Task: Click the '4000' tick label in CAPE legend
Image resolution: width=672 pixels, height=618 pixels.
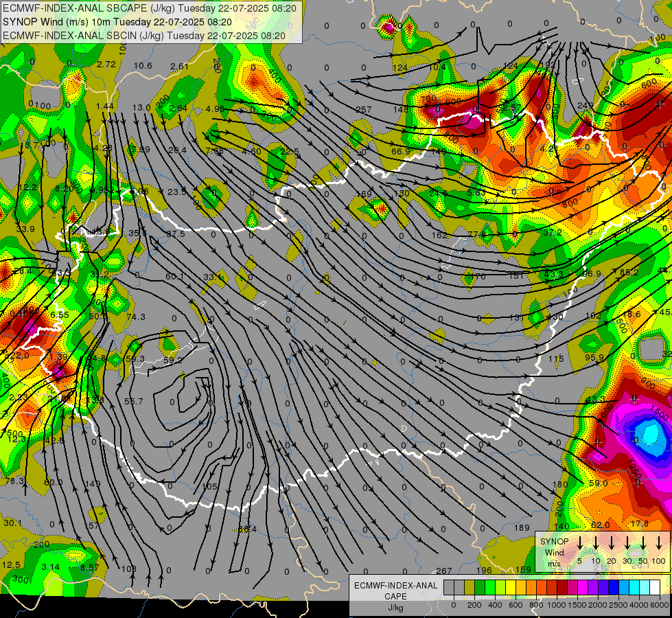Action: pos(639,605)
